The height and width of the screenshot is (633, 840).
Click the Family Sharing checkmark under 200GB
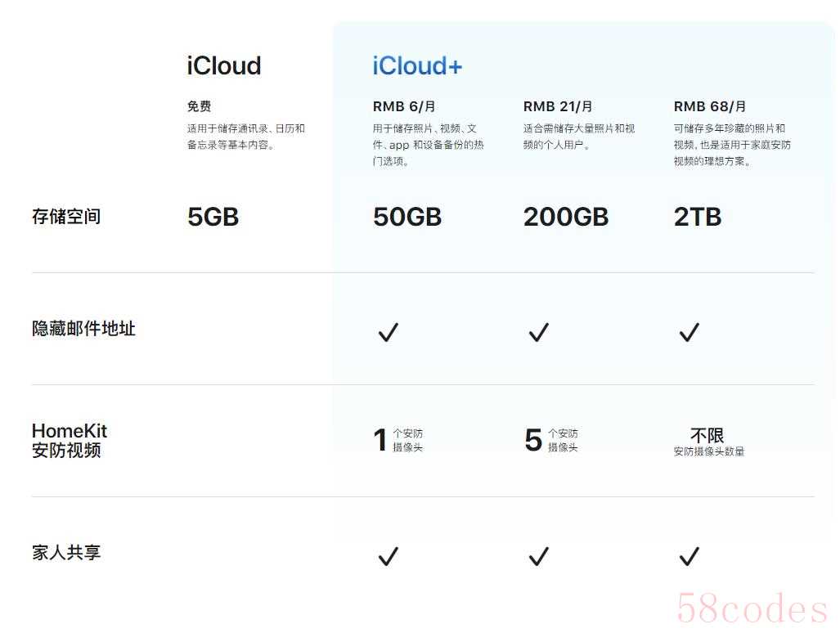538,557
